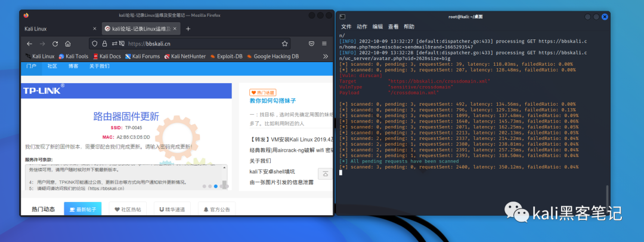
Task: Open the Kali Forums bookmark
Action: pos(143,56)
